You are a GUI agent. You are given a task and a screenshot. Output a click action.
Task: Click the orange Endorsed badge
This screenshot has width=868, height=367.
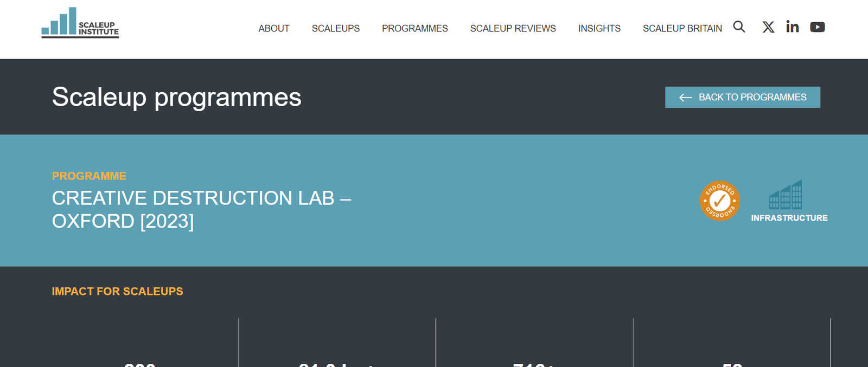tap(720, 201)
